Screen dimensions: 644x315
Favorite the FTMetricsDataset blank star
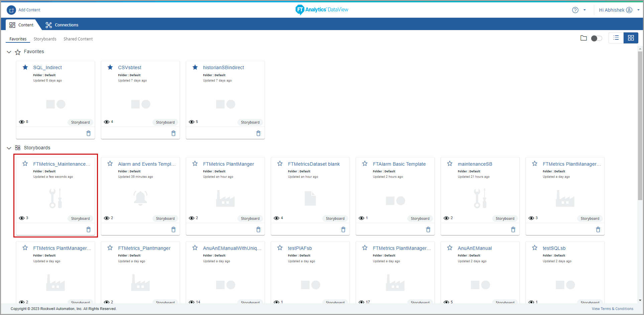tap(280, 164)
